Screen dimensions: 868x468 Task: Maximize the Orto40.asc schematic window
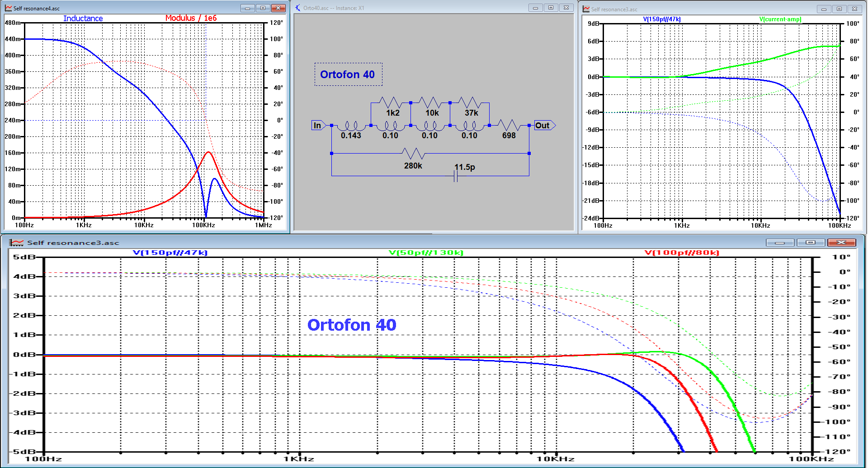pyautogui.click(x=551, y=8)
